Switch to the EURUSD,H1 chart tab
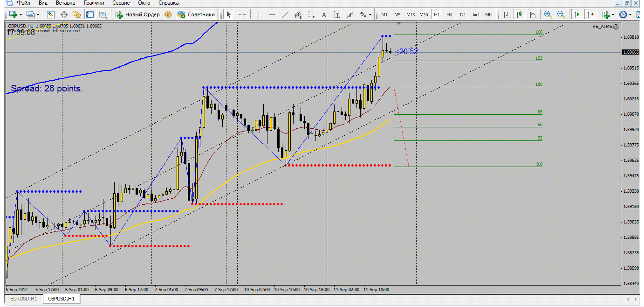Viewport: 644px width, 307px height. click(x=24, y=298)
